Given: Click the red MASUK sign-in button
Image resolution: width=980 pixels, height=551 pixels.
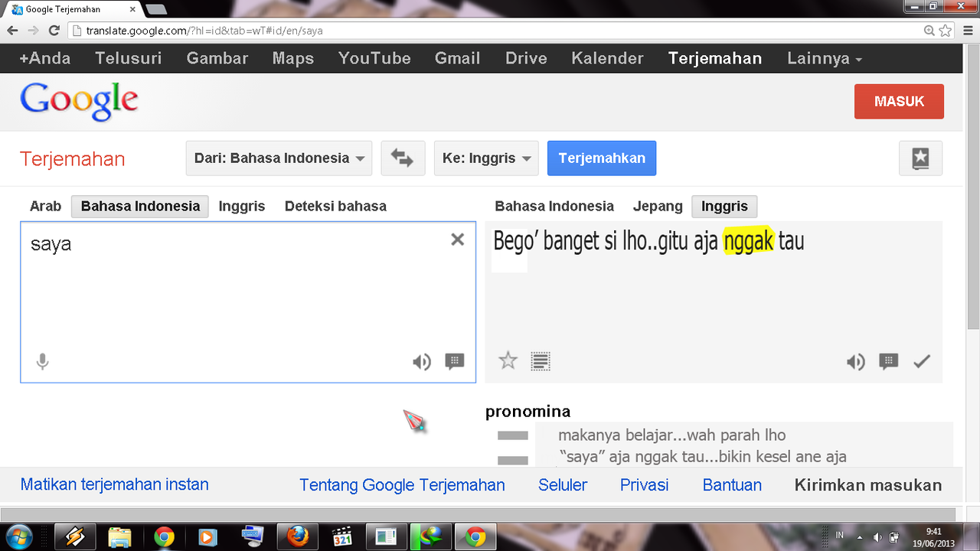Looking at the screenshot, I should pyautogui.click(x=899, y=101).
